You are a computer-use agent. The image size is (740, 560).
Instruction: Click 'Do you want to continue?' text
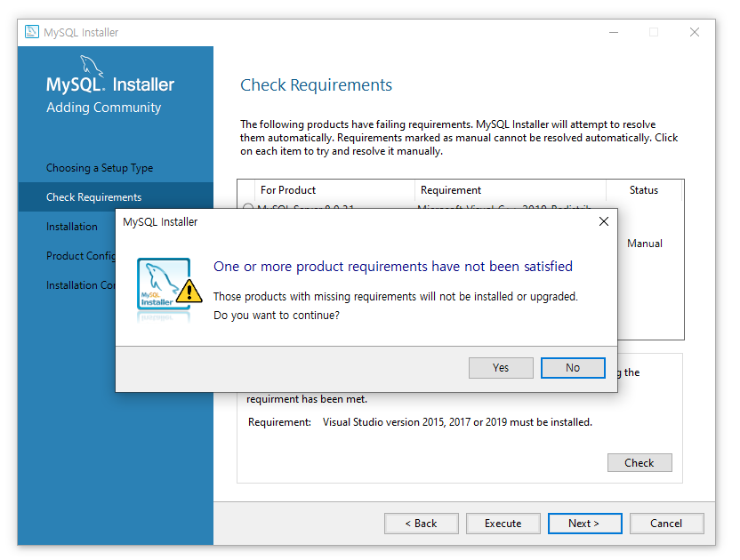point(277,316)
